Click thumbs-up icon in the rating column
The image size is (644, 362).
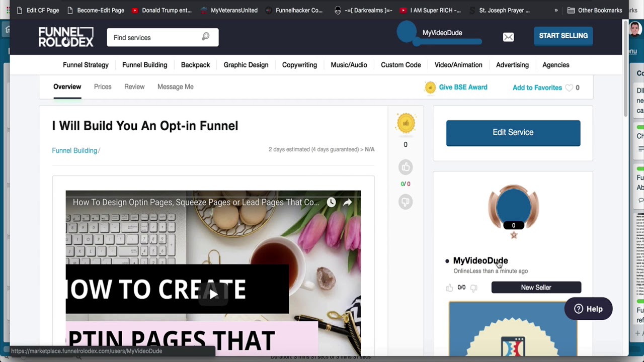pos(406,167)
